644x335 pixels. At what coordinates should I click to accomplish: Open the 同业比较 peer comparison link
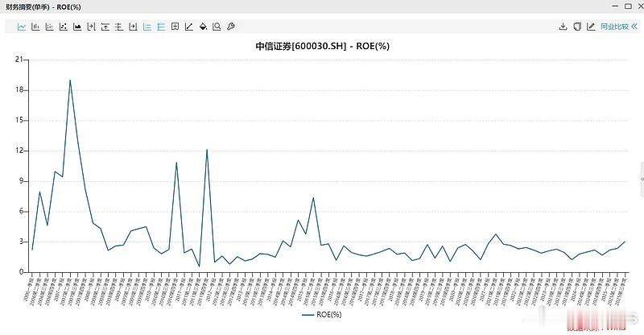pyautogui.click(x=614, y=27)
